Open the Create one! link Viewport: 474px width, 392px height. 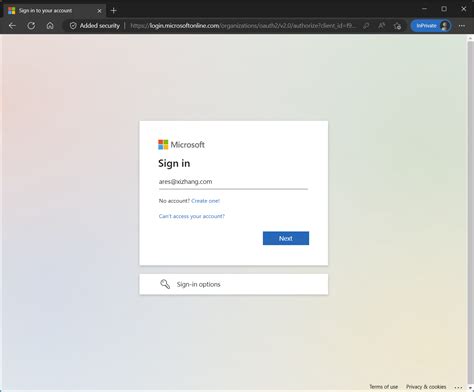click(x=205, y=201)
